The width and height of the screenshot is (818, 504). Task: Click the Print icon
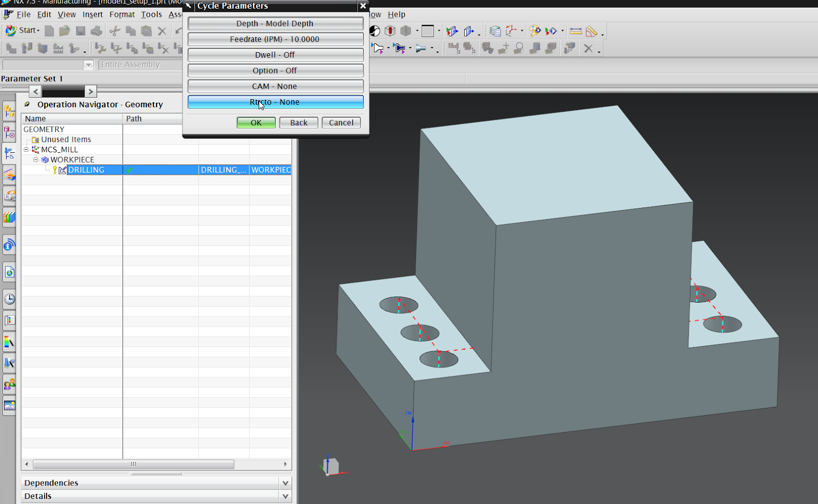click(x=96, y=31)
